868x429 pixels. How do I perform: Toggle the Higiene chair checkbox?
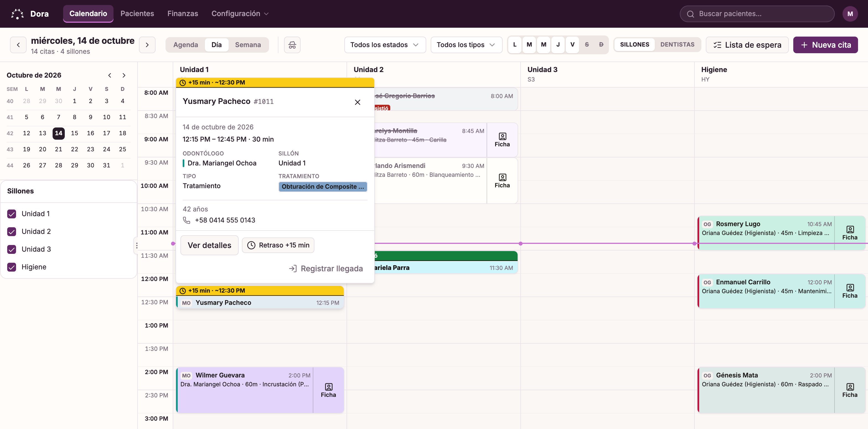pyautogui.click(x=12, y=267)
